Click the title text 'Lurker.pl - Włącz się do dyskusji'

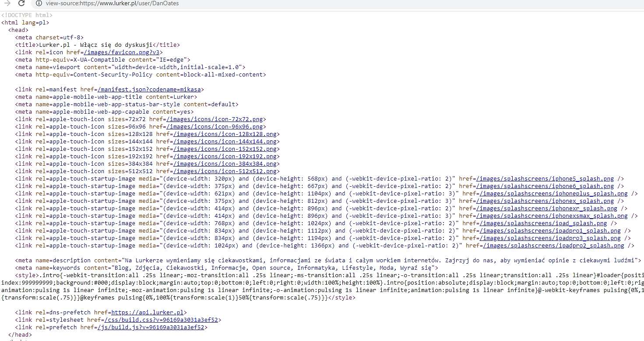(95, 45)
